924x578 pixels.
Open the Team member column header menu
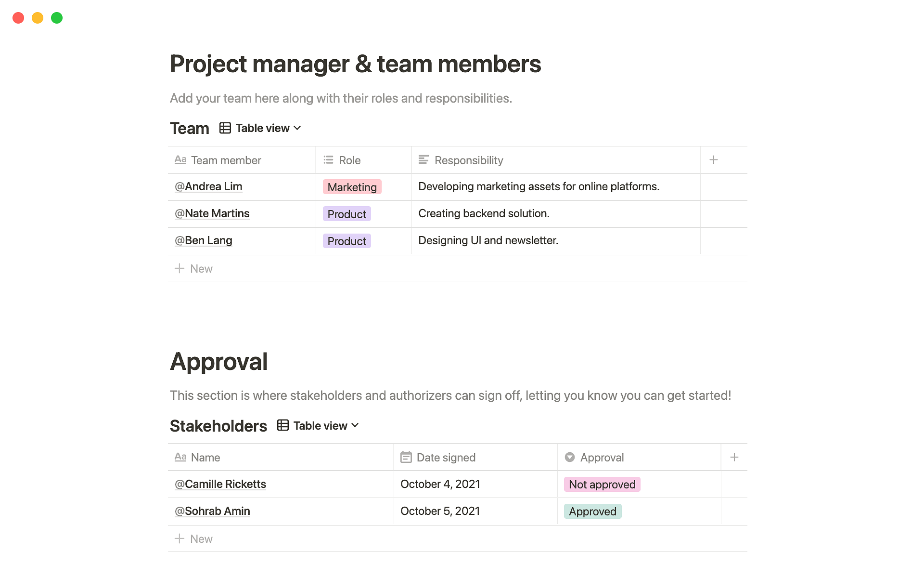pos(226,160)
